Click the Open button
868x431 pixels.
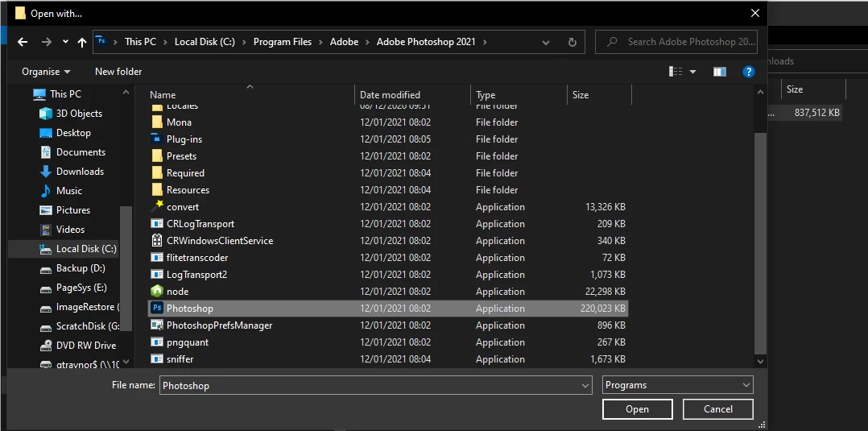point(637,409)
